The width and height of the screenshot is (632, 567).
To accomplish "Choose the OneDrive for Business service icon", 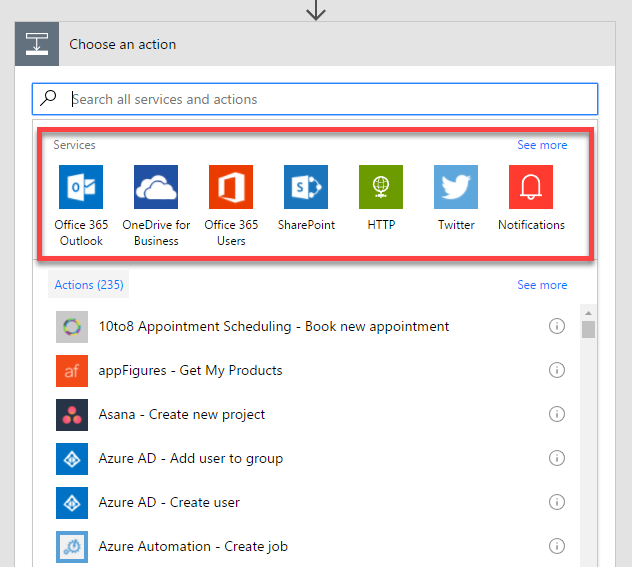I will (156, 187).
